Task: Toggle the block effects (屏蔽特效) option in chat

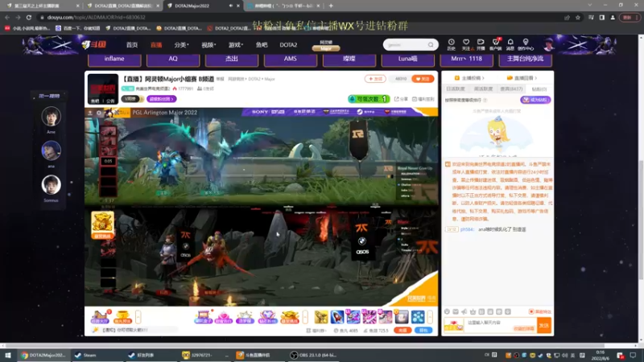Action: pyautogui.click(x=539, y=312)
